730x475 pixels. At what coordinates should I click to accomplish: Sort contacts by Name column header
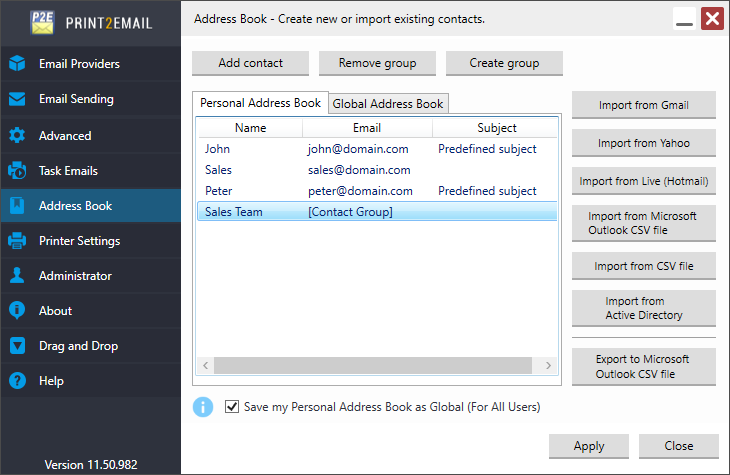coord(250,128)
